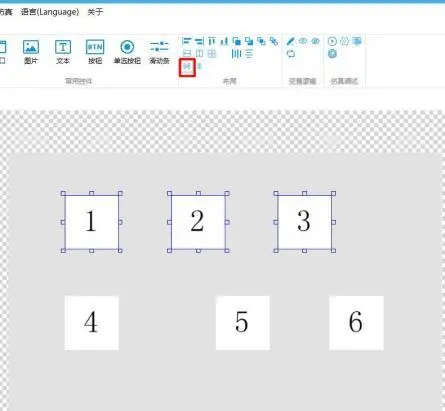Image resolution: width=445 pixels, height=411 pixels.
Task: Apply vertical equal spacing green icon
Action: pyautogui.click(x=199, y=66)
